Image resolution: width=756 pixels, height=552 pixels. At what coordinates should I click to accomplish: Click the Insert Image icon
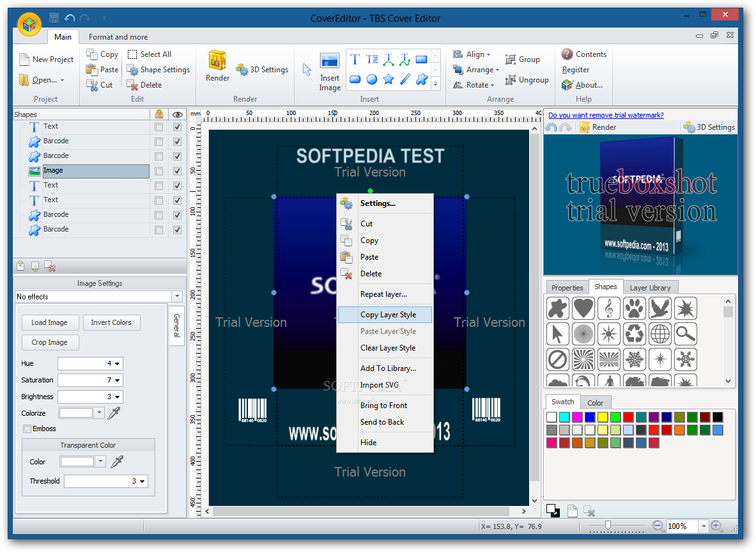pos(330,62)
